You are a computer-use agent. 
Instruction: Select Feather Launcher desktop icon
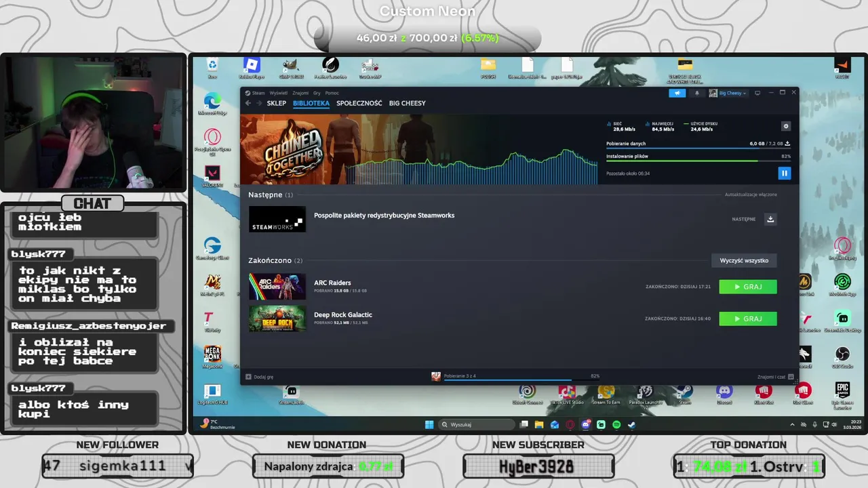pyautogui.click(x=330, y=67)
